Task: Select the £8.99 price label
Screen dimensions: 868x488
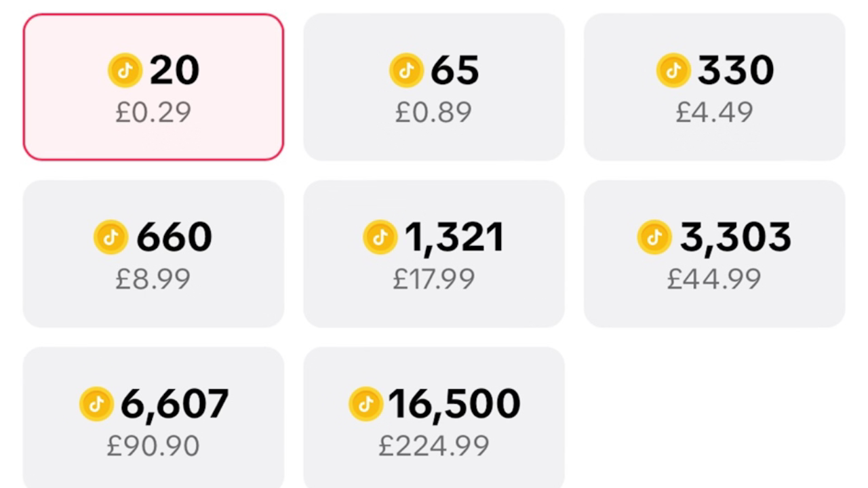Action: (153, 279)
